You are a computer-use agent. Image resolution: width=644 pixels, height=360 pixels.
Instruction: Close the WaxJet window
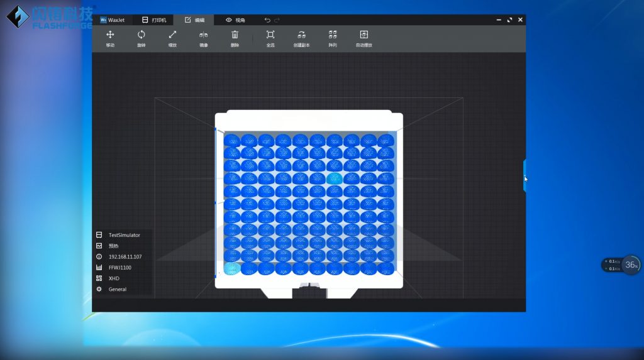click(520, 19)
